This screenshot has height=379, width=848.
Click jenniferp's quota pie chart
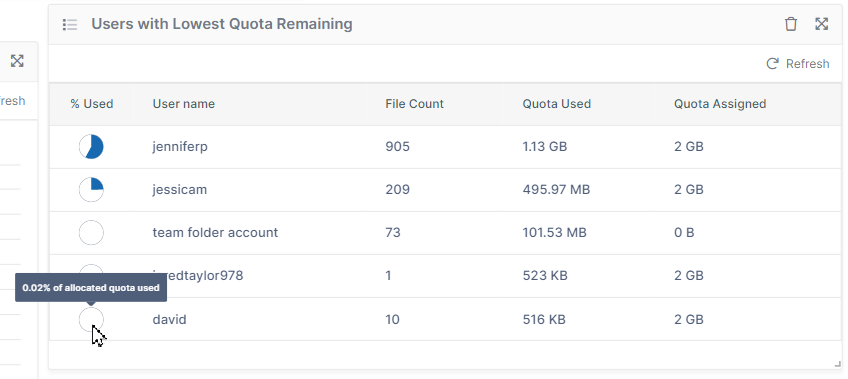click(x=91, y=147)
